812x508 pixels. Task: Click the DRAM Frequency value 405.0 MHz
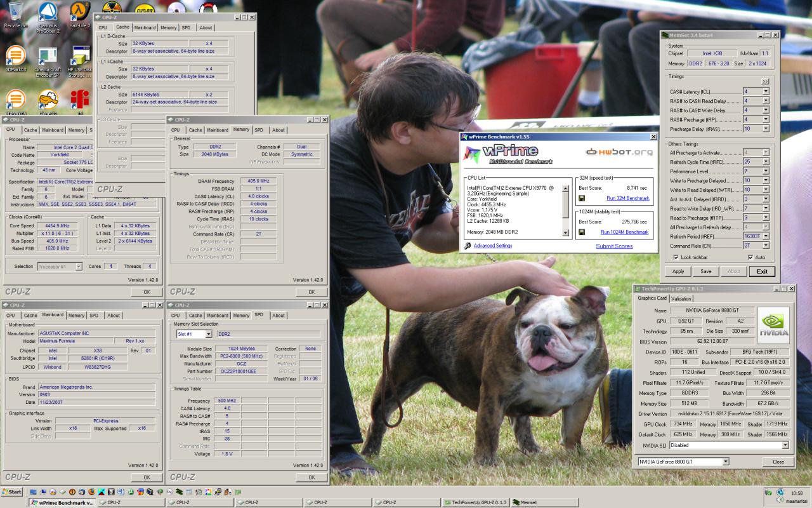point(259,181)
